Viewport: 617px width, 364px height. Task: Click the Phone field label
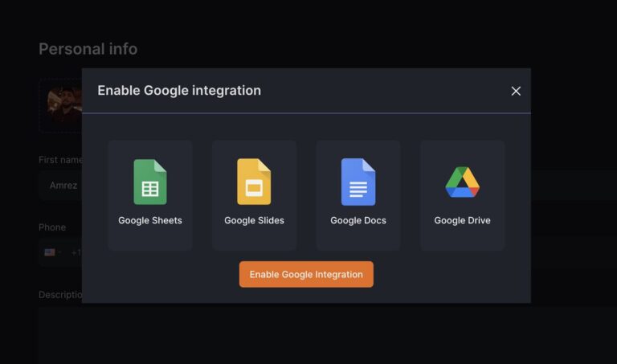pyautogui.click(x=52, y=227)
